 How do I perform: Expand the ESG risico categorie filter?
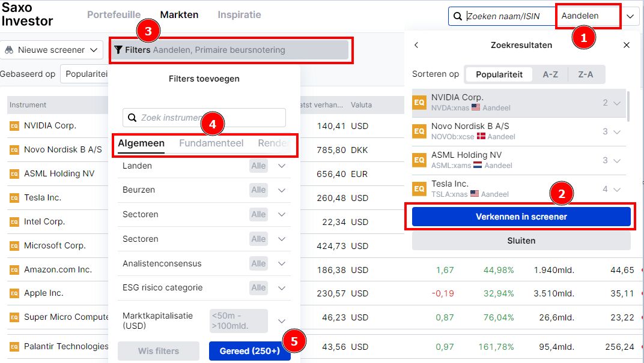pyautogui.click(x=281, y=288)
